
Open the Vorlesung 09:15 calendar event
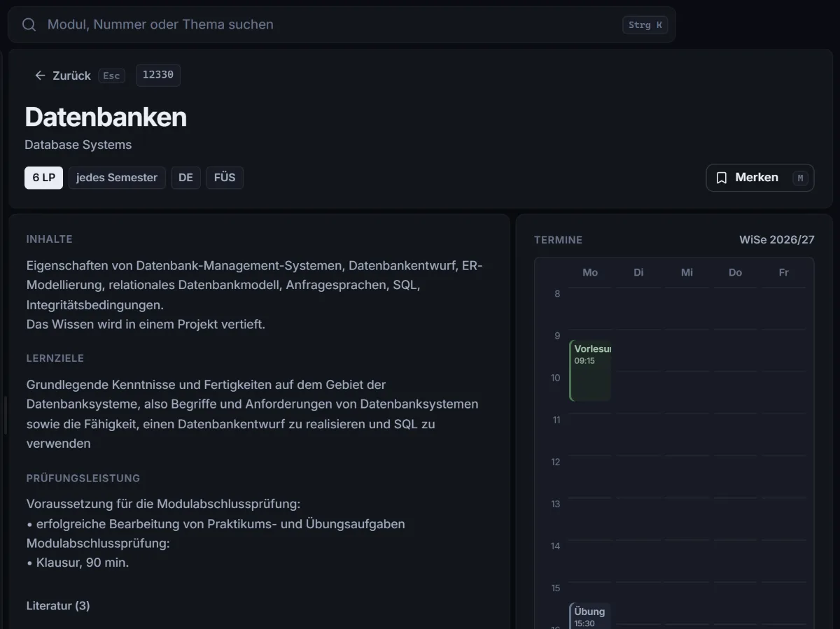pyautogui.click(x=590, y=371)
